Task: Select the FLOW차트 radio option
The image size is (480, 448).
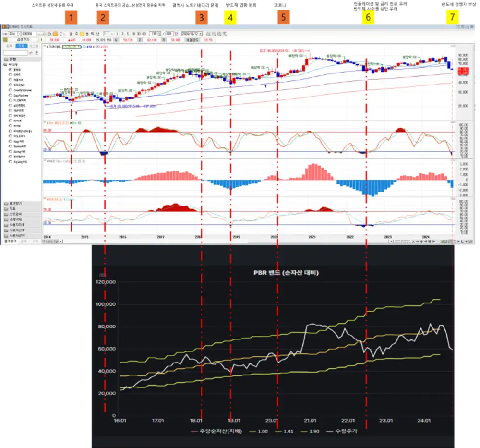Action: 17,100
